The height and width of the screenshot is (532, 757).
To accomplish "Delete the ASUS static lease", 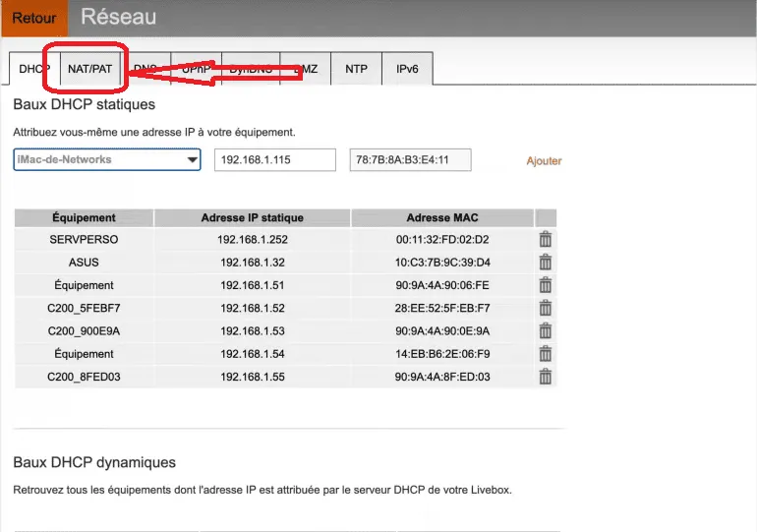I will (x=545, y=263).
